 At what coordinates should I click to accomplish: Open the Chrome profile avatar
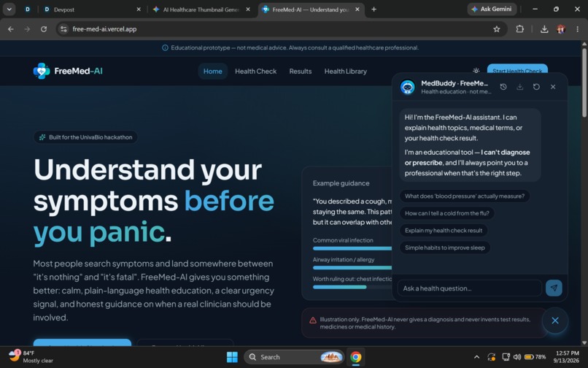561,29
